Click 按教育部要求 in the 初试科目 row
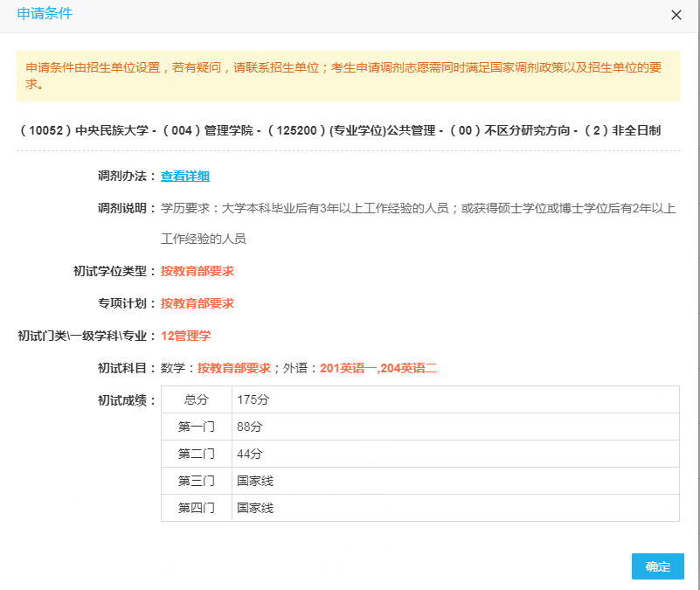Image resolution: width=700 pixels, height=590 pixels. (x=230, y=366)
